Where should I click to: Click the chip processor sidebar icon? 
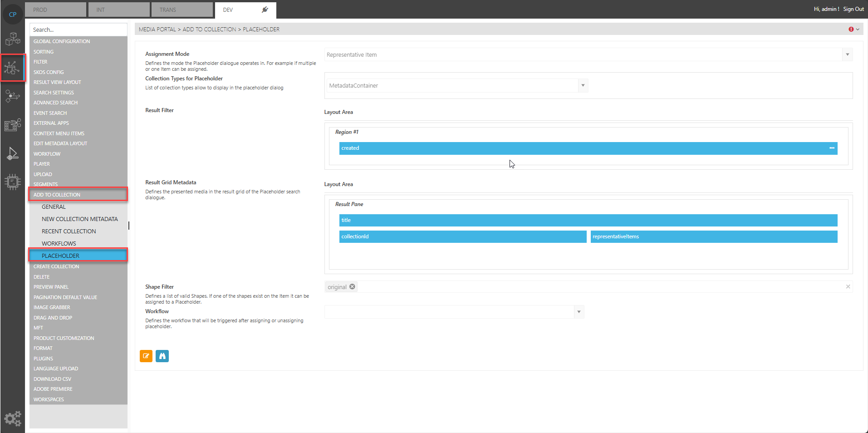(x=13, y=182)
